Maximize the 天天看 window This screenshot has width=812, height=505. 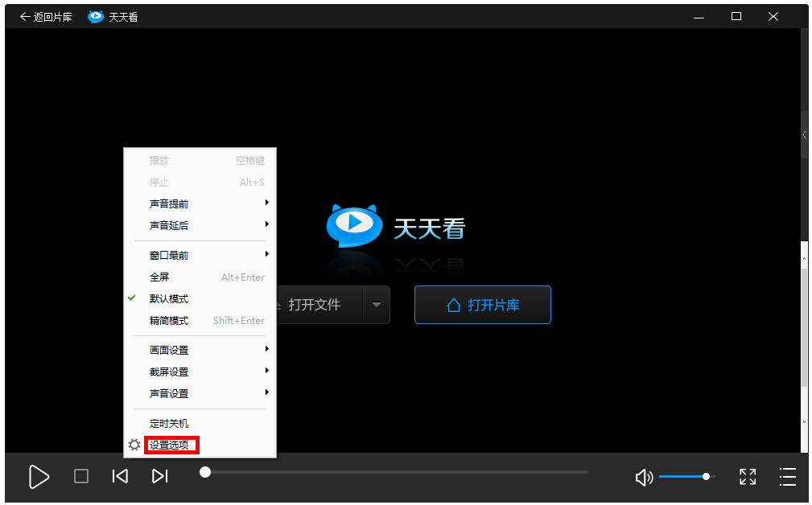click(736, 17)
